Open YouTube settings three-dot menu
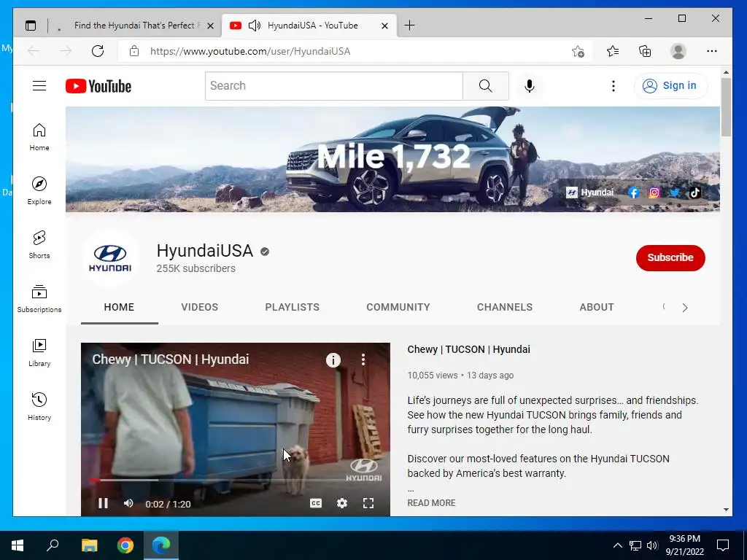 point(613,86)
